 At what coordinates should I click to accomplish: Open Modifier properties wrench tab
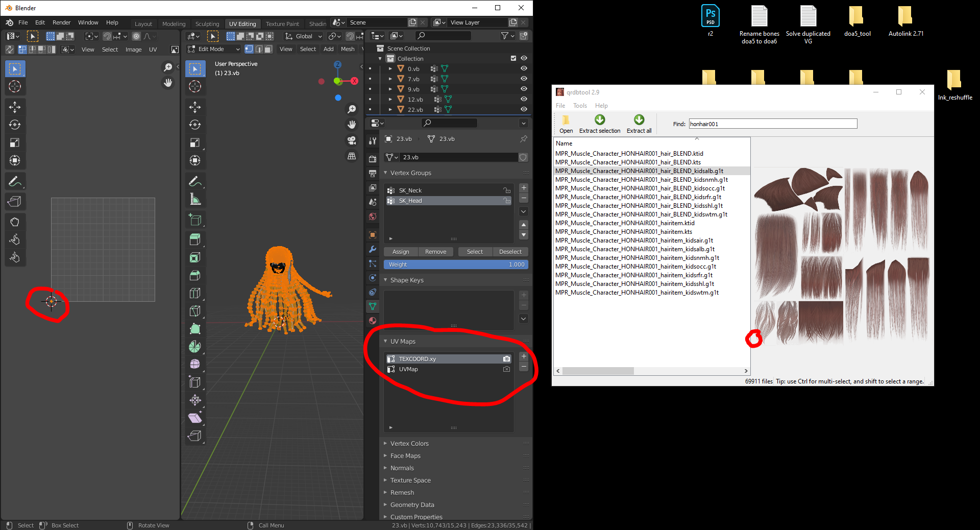[373, 249]
